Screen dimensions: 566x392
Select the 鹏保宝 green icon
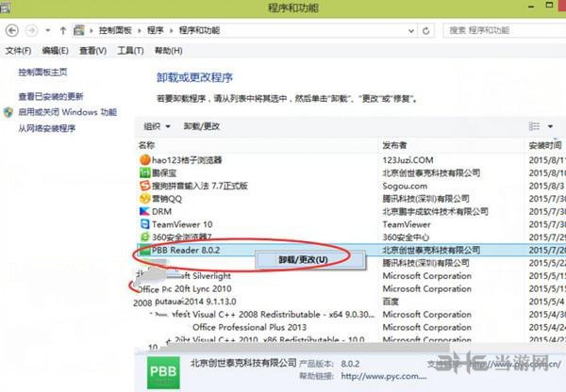[x=144, y=172]
